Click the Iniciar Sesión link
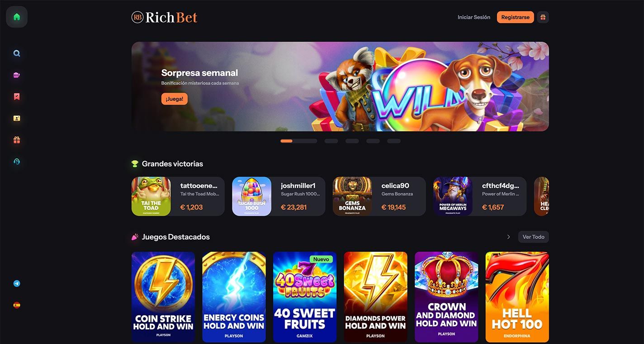 (x=474, y=17)
